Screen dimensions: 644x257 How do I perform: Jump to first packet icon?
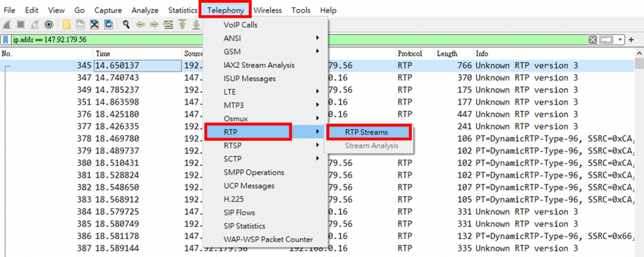pyautogui.click(x=182, y=25)
